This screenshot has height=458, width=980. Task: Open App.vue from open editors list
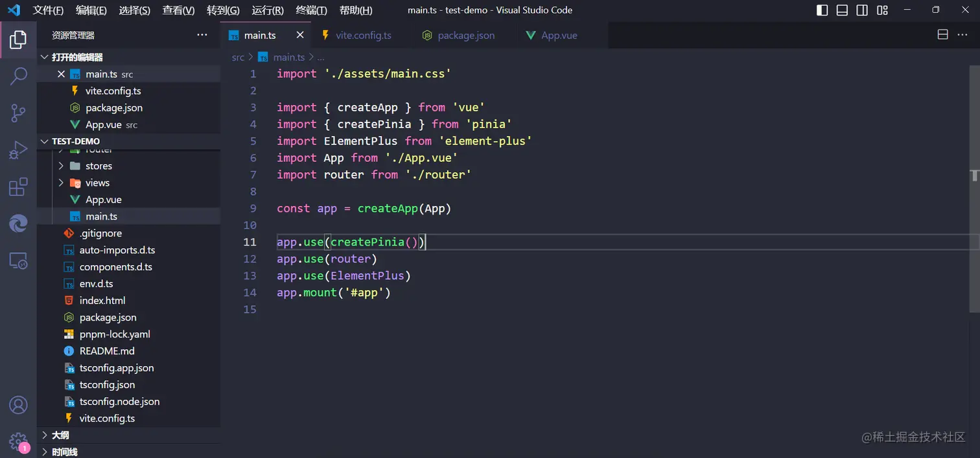point(128,125)
